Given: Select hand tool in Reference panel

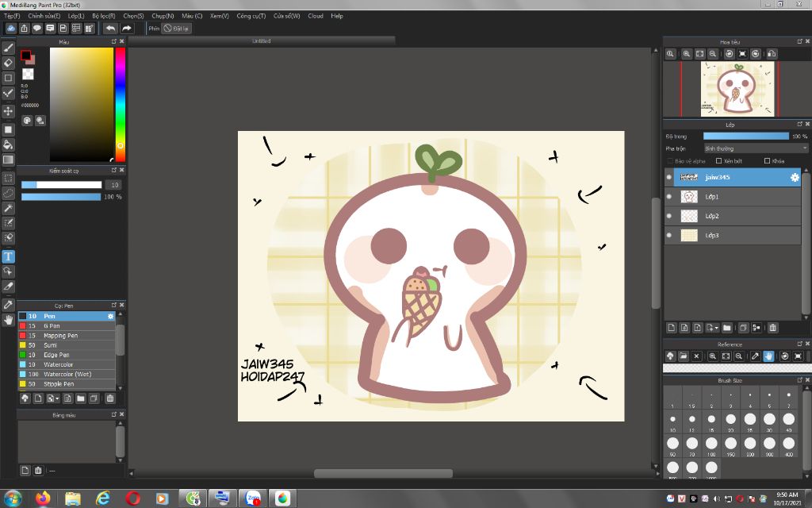Looking at the screenshot, I should point(768,356).
